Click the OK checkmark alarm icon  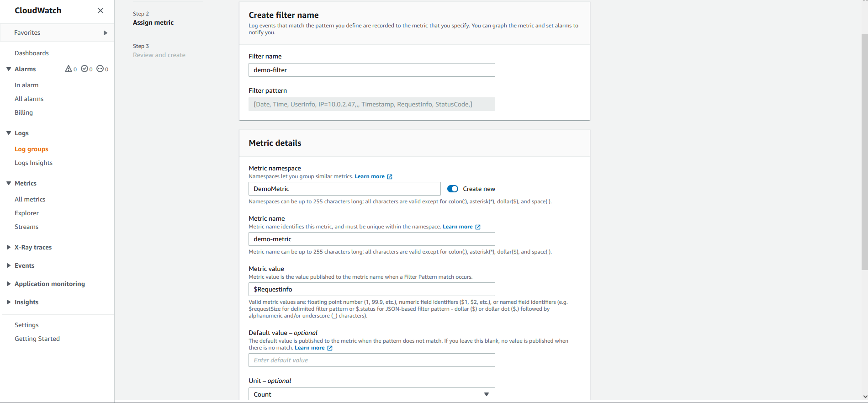(85, 69)
